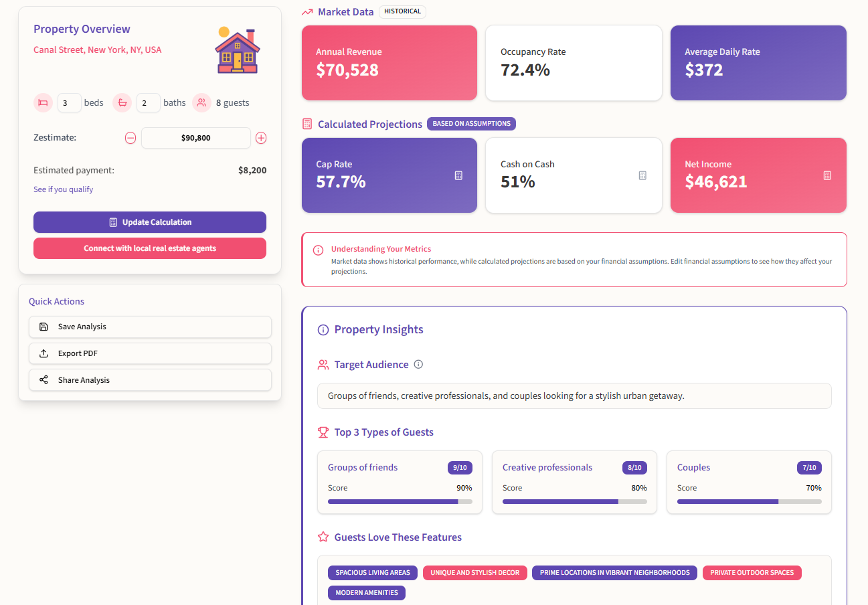868x605 pixels.
Task: Select the bed icon in Property Overview
Action: pos(43,102)
